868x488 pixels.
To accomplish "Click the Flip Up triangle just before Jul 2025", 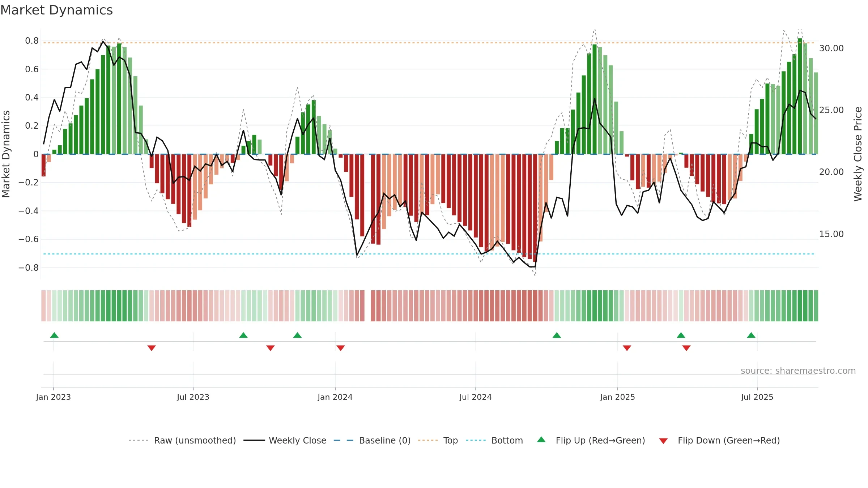I will point(751,335).
